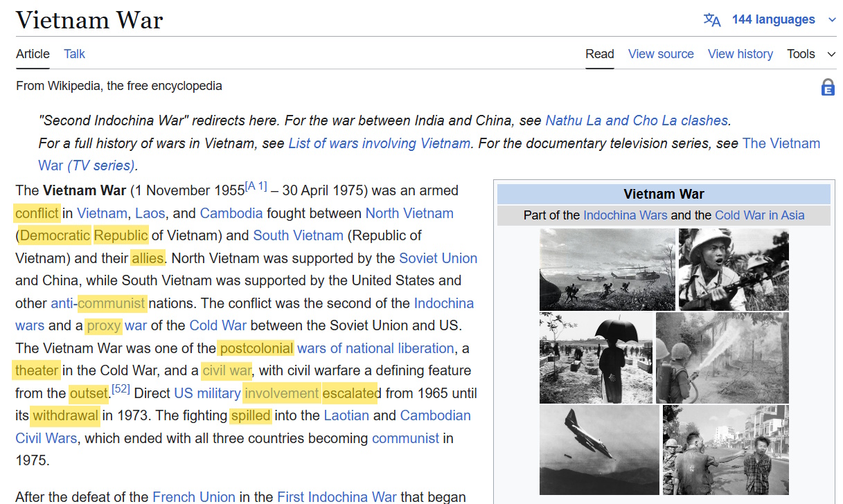The height and width of the screenshot is (504, 843).
Task: Select the Article tab
Action: tap(33, 54)
